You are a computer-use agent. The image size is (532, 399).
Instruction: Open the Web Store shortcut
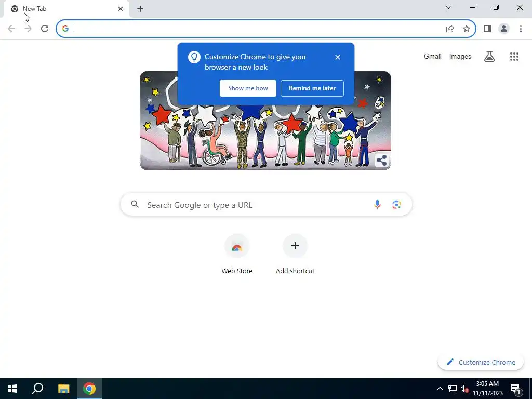237,254
